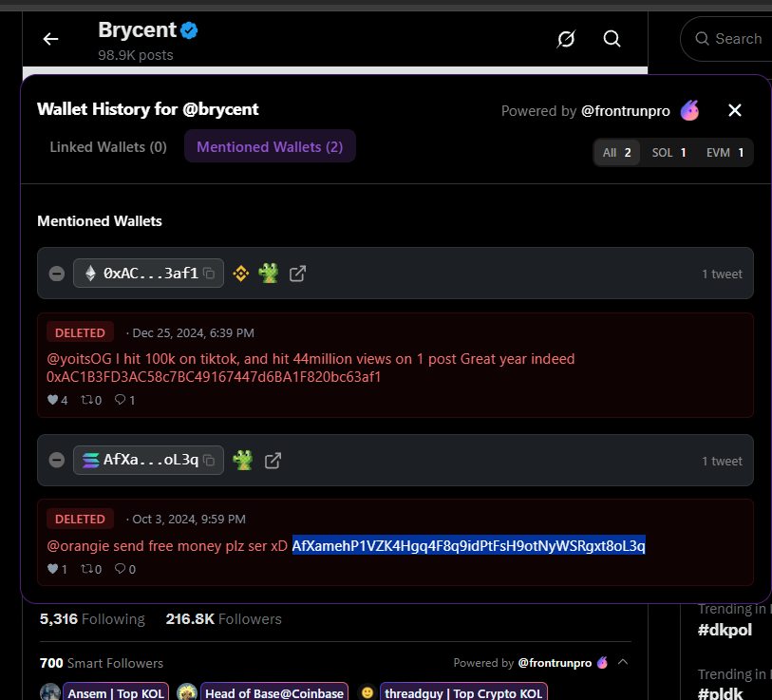Click the heart count on Dec 25 tweet

point(58,400)
